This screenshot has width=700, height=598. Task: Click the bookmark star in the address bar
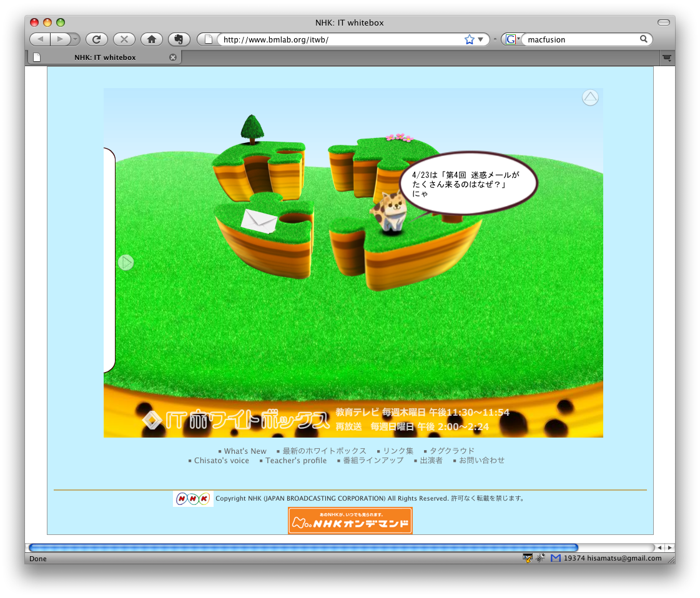click(468, 39)
